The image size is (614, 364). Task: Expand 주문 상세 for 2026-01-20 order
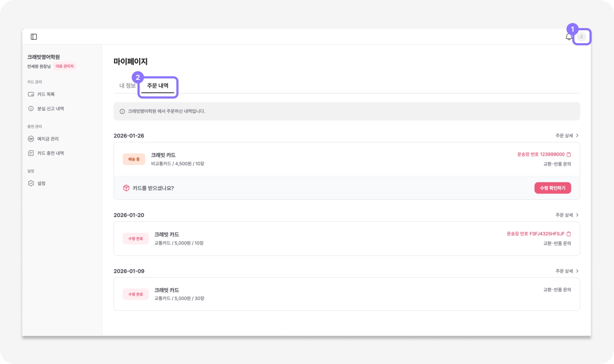click(567, 215)
